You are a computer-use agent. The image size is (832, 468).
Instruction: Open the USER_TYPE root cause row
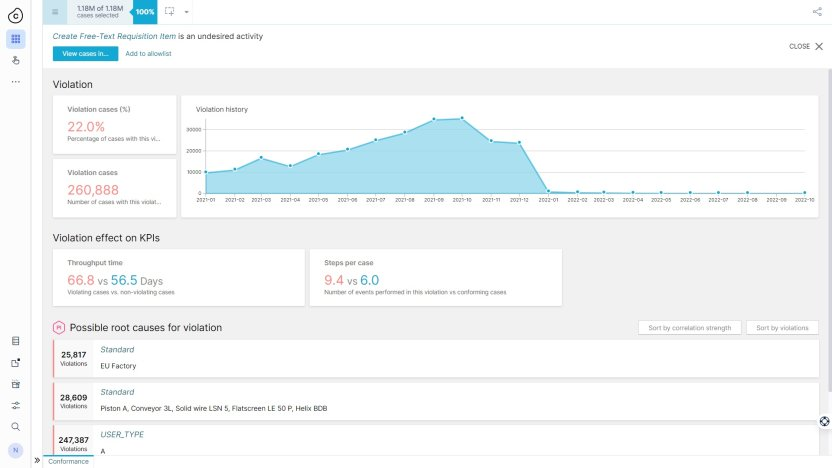436,440
